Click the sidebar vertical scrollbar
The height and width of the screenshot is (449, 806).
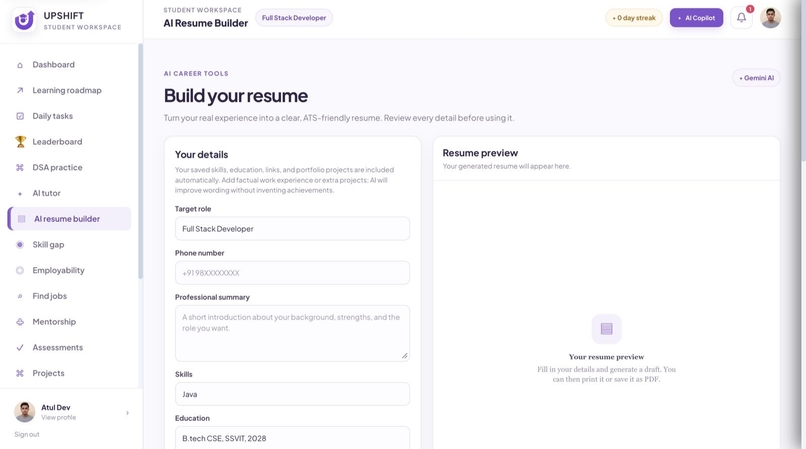140,161
